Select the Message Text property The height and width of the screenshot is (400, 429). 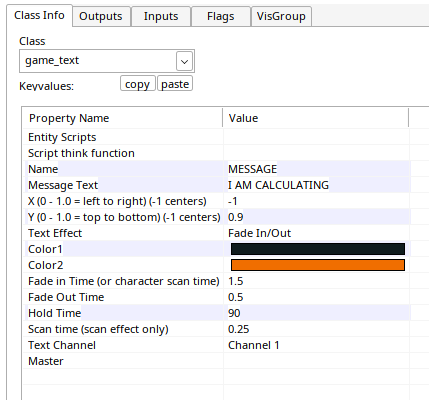63,185
